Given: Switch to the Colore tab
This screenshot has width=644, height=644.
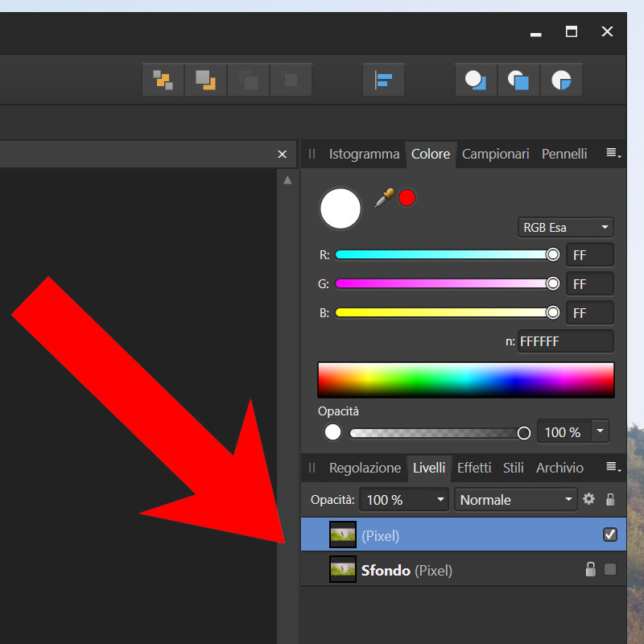Looking at the screenshot, I should (x=431, y=154).
